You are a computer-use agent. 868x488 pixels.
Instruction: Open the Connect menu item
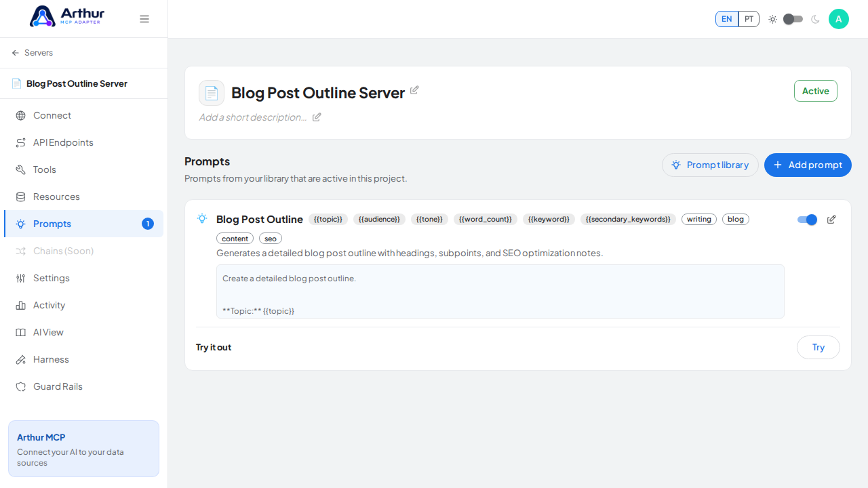[x=83, y=115]
